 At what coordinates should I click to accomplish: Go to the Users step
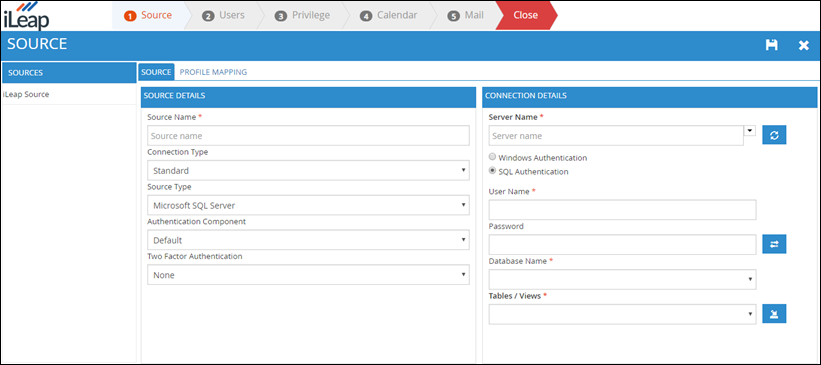(224, 15)
